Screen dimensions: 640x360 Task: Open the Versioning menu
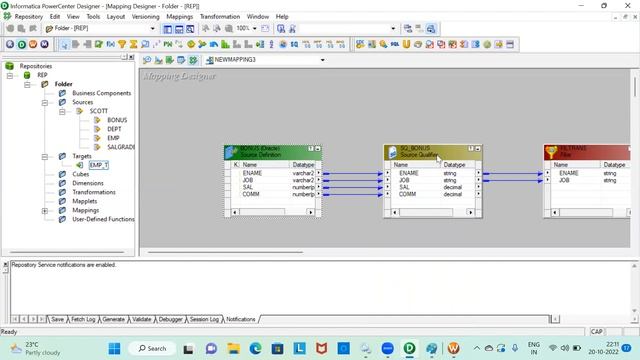point(145,17)
